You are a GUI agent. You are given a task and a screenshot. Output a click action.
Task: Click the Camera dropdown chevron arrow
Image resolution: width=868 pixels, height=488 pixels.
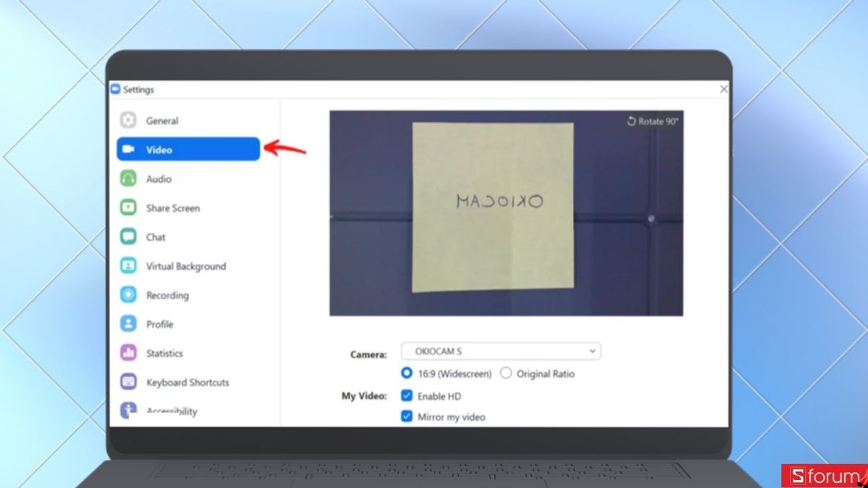coord(592,351)
